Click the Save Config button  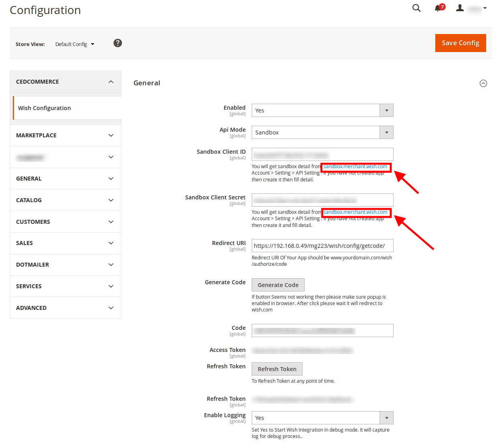[461, 43]
